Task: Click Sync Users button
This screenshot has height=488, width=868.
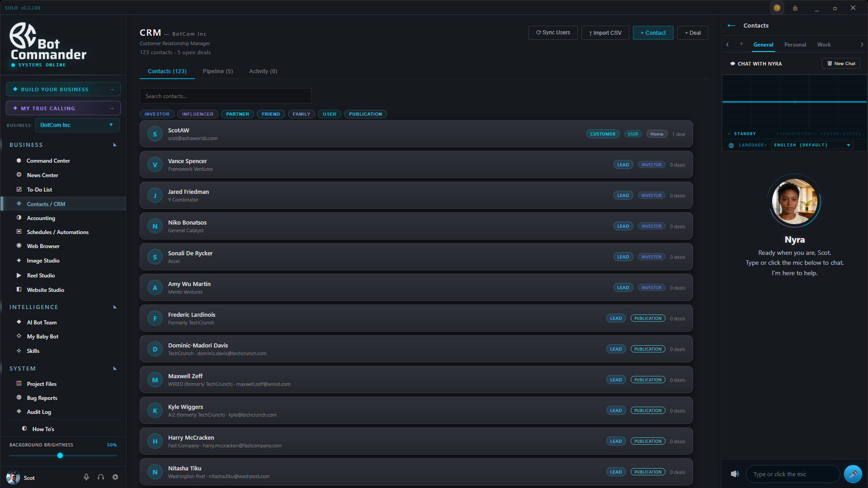Action: tap(553, 33)
